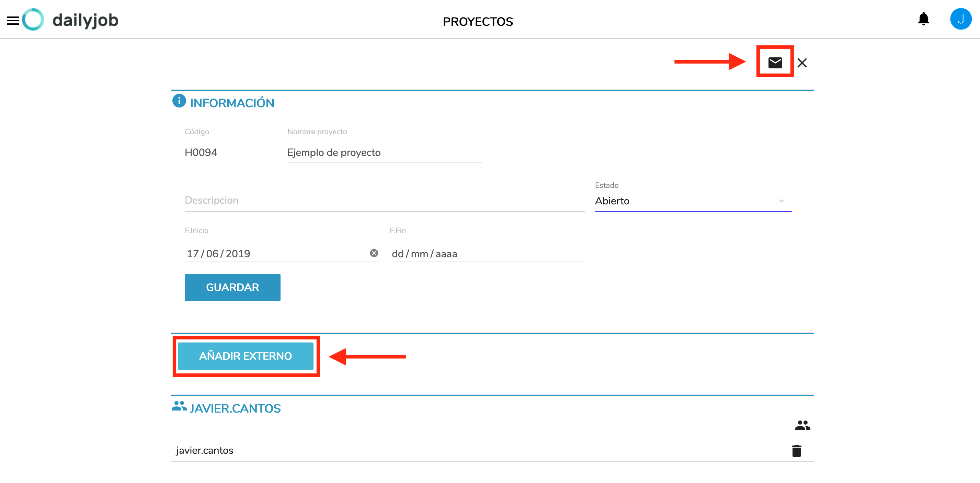
Task: Open the hamburger navigation menu
Action: (x=13, y=21)
